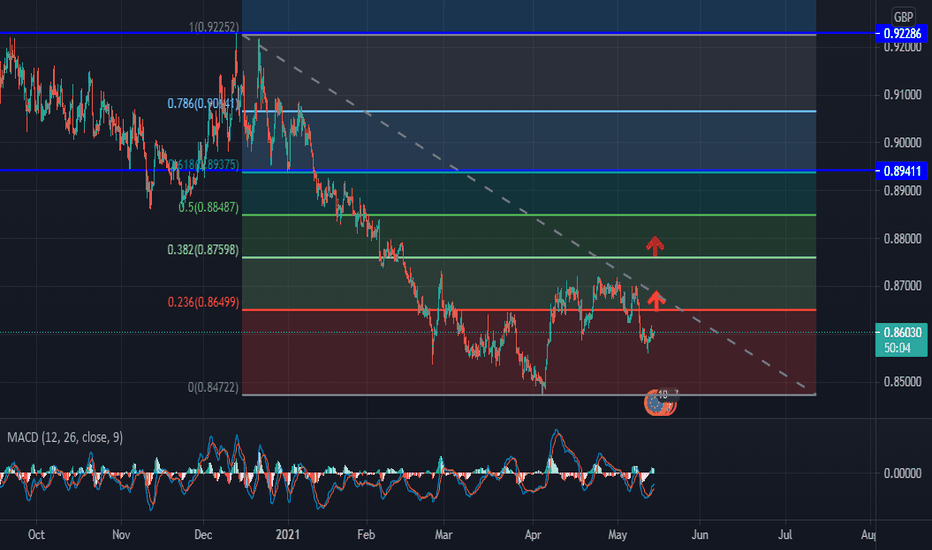Screen dimensions: 932x550
Task: Click the 0.88000 price axis value
Action: pyautogui.click(x=902, y=238)
